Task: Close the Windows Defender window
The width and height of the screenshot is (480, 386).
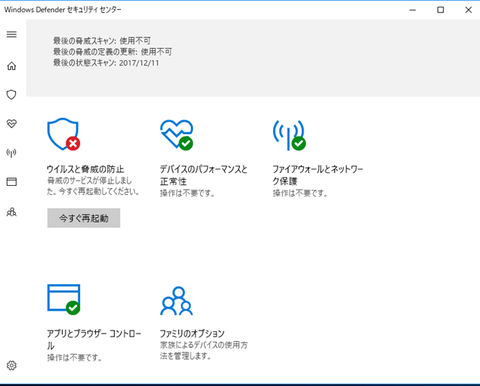Action: pyautogui.click(x=468, y=10)
